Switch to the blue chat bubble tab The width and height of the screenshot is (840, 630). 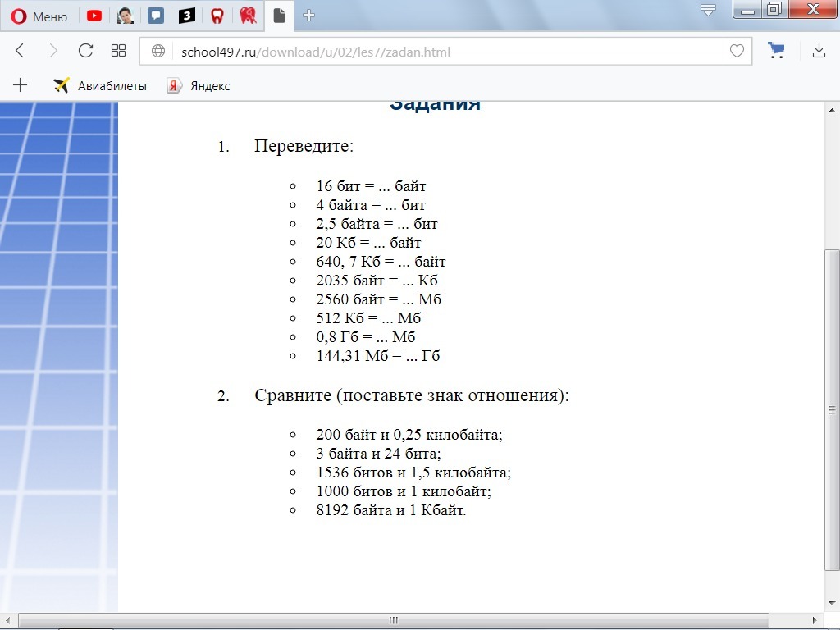click(x=156, y=16)
